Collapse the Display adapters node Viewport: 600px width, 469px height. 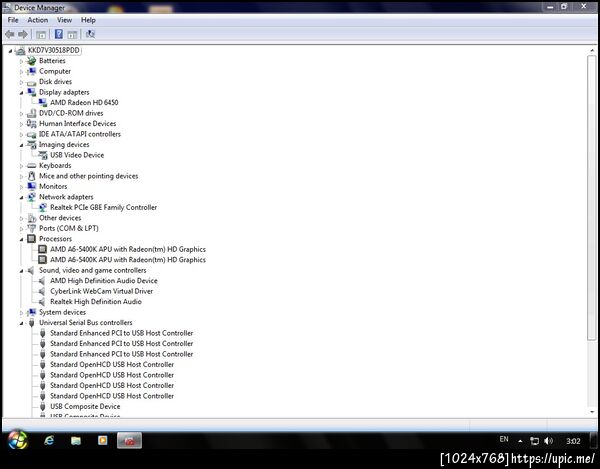coord(21,93)
